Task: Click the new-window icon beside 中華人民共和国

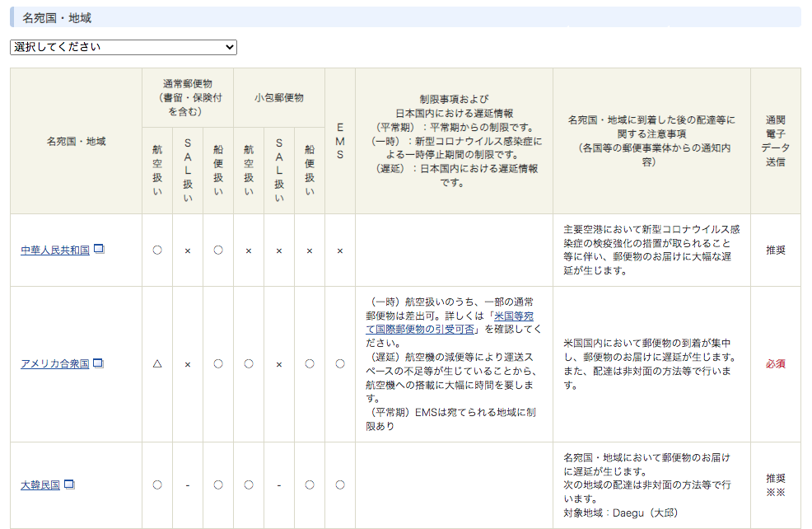Action: click(x=99, y=249)
